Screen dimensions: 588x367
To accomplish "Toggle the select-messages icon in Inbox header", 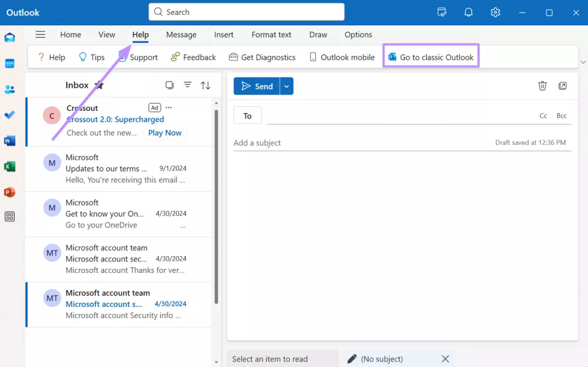I will coord(169,85).
